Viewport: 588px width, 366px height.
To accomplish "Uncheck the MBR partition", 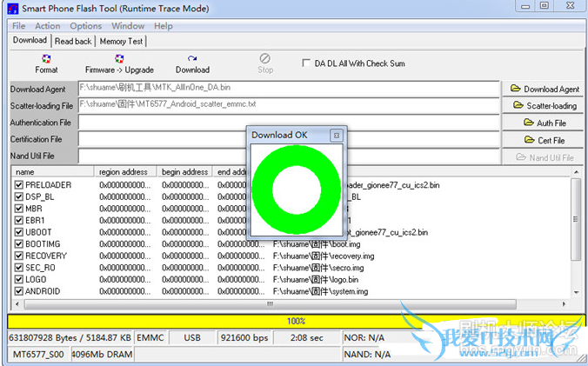I will [x=18, y=209].
